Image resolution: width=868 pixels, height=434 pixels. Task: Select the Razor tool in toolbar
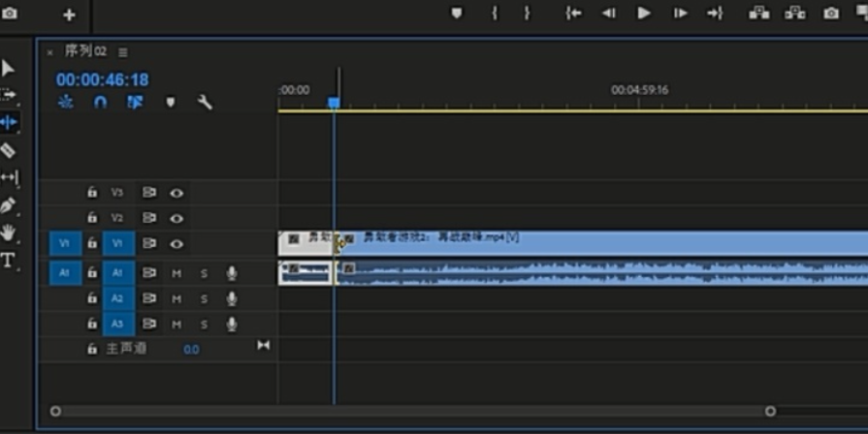8,150
